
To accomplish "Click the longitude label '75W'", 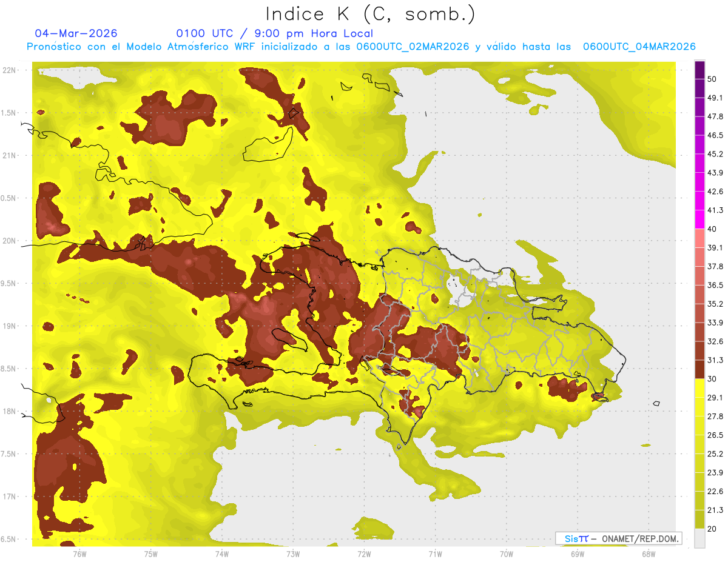I will pos(151,554).
